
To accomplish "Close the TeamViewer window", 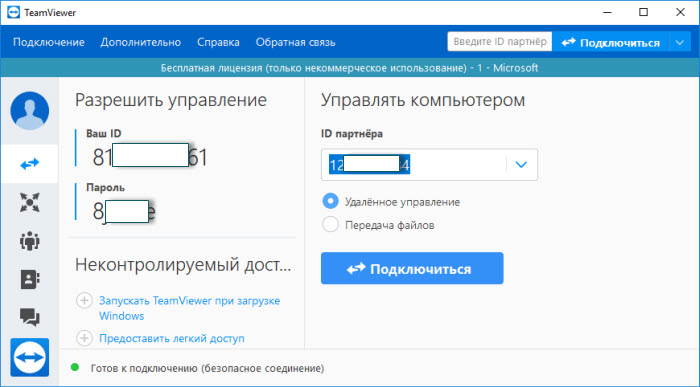I will (x=680, y=12).
